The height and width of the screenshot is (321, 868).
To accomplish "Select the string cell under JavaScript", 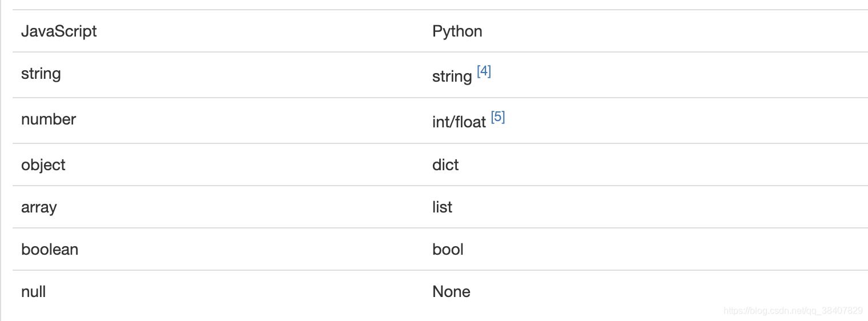I will pos(41,74).
